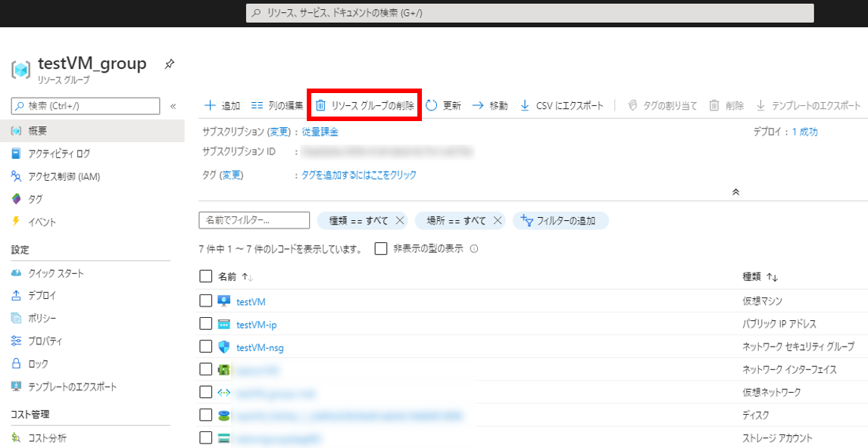
Task: Pin testVM_group with the pin icon
Action: 170,65
